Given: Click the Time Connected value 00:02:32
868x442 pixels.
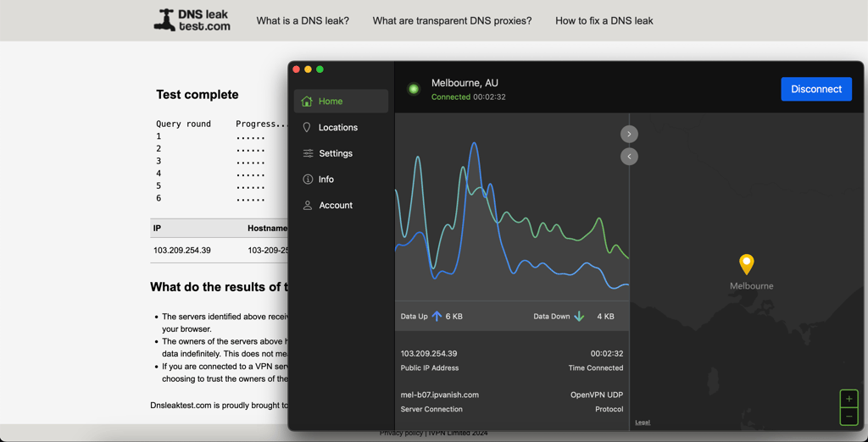Looking at the screenshot, I should tap(607, 353).
